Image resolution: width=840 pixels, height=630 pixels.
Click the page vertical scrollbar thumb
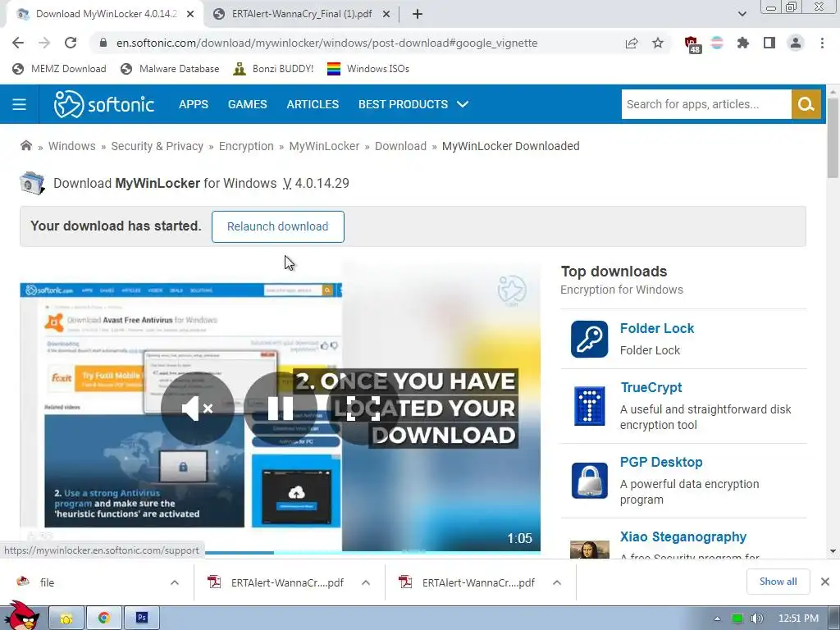(833, 138)
